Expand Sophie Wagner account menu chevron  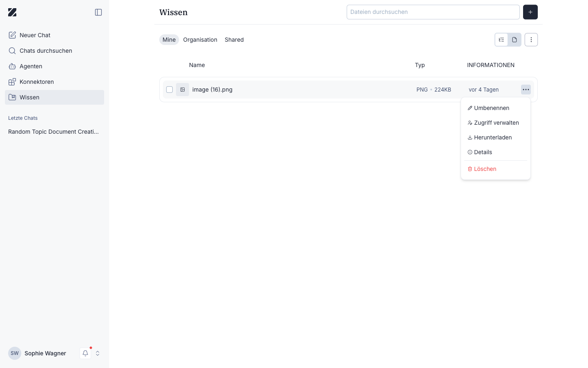pyautogui.click(x=98, y=353)
